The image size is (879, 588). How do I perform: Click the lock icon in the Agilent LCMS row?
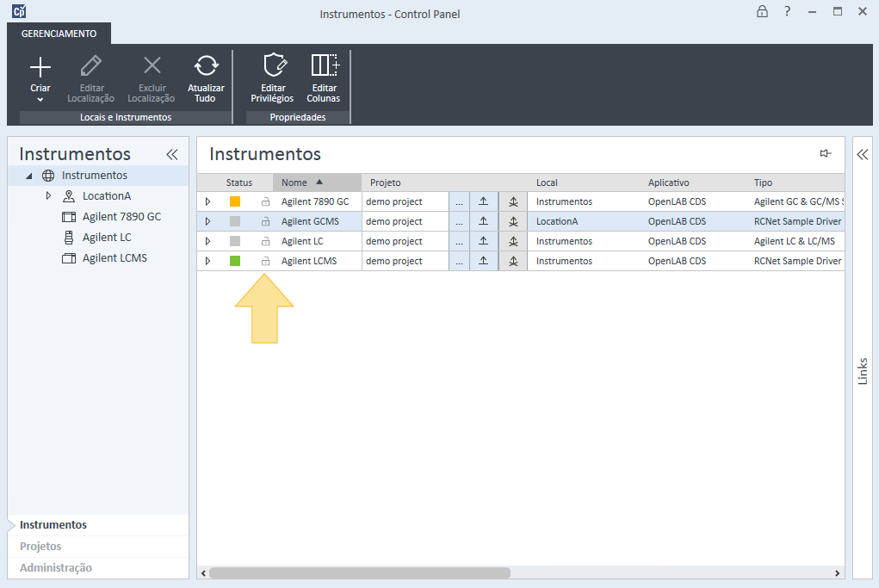point(266,261)
